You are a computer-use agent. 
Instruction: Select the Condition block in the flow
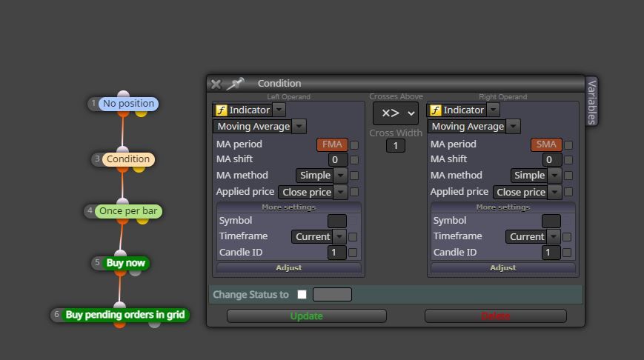coord(128,159)
